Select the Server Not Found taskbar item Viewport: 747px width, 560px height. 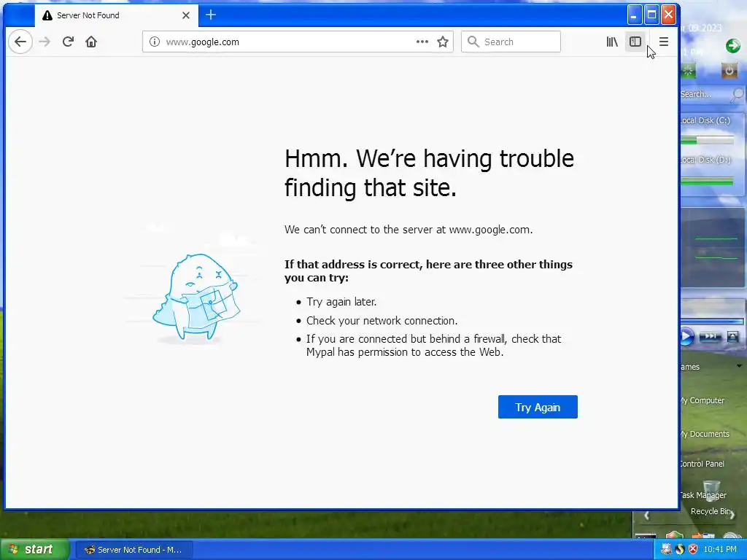[134, 550]
